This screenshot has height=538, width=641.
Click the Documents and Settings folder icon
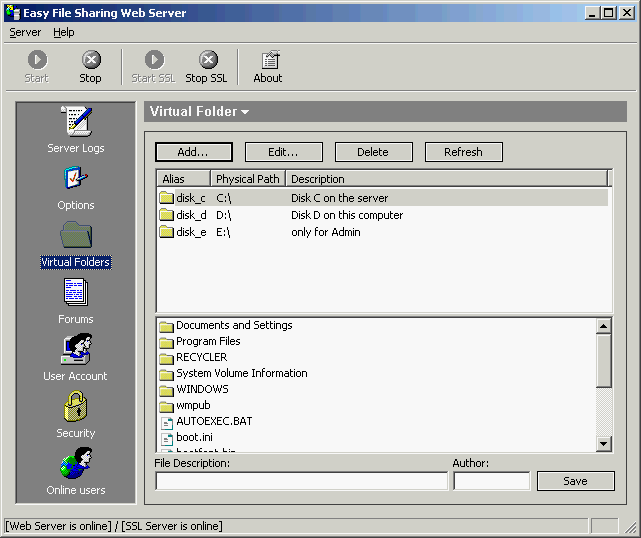(166, 326)
